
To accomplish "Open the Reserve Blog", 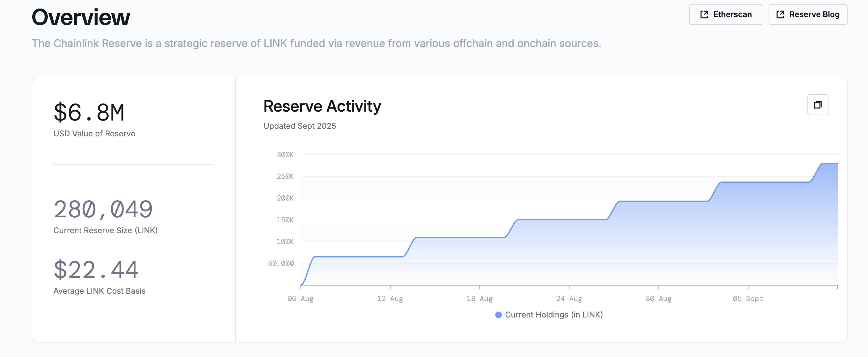I will [x=808, y=14].
